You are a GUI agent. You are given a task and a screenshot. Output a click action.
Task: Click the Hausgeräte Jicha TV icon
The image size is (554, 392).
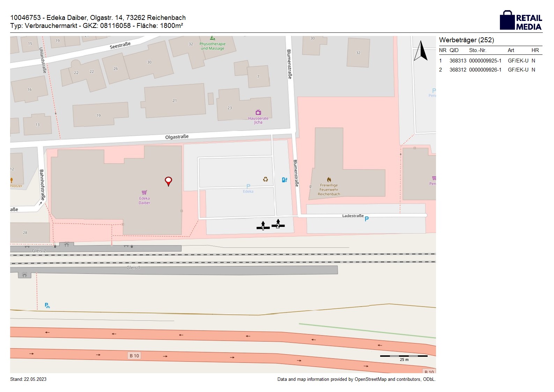click(258, 112)
